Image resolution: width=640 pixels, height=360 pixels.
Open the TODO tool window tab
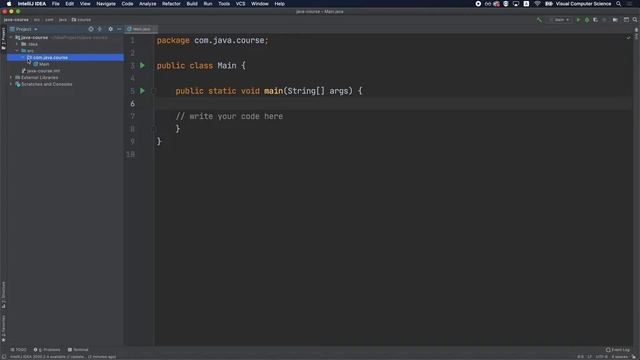click(18, 350)
